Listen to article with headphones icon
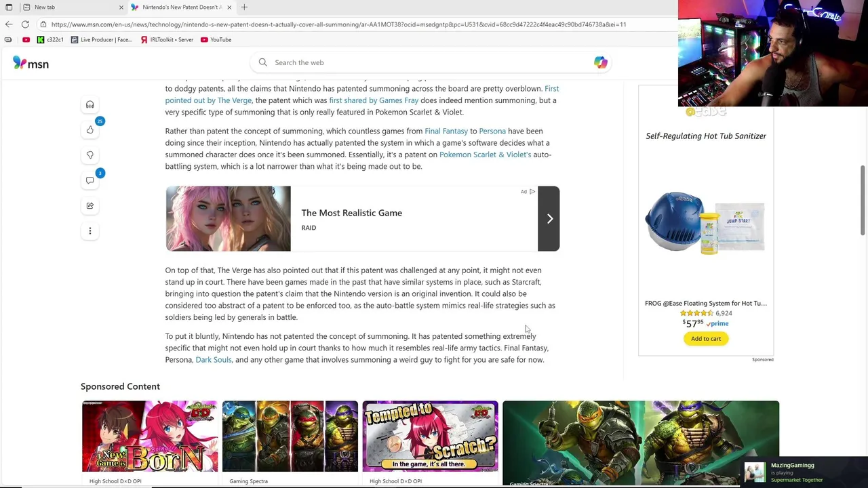Screen dimensions: 868x488 pyautogui.click(x=90, y=104)
